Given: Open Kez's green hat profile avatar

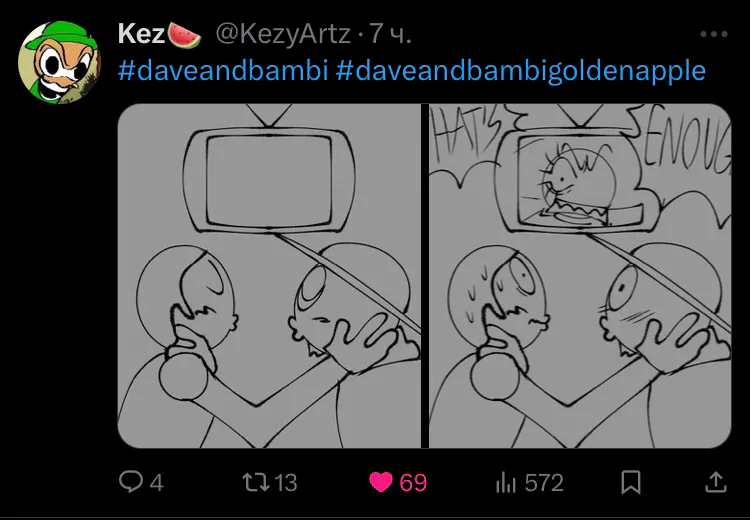Looking at the screenshot, I should coord(59,62).
